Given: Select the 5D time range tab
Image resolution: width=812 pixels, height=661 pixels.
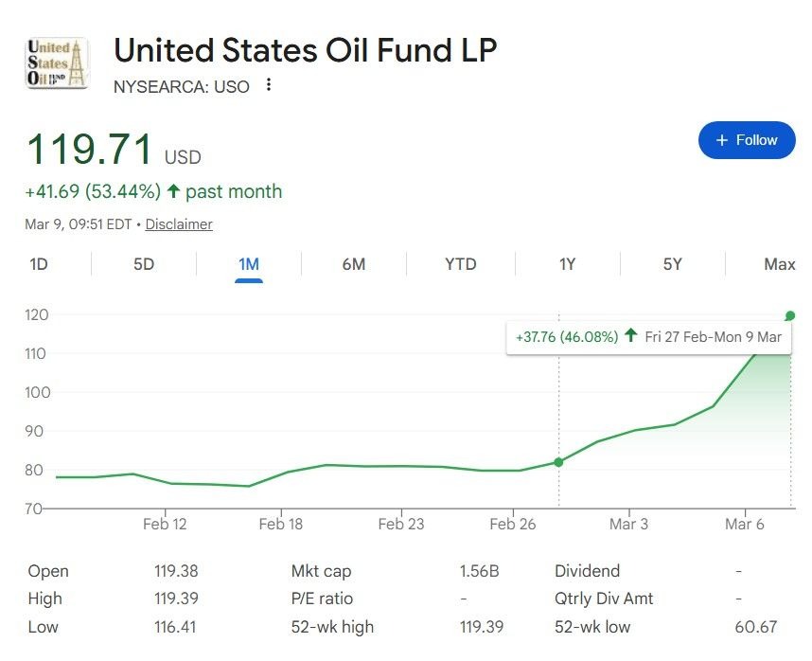Looking at the screenshot, I should (x=144, y=264).
